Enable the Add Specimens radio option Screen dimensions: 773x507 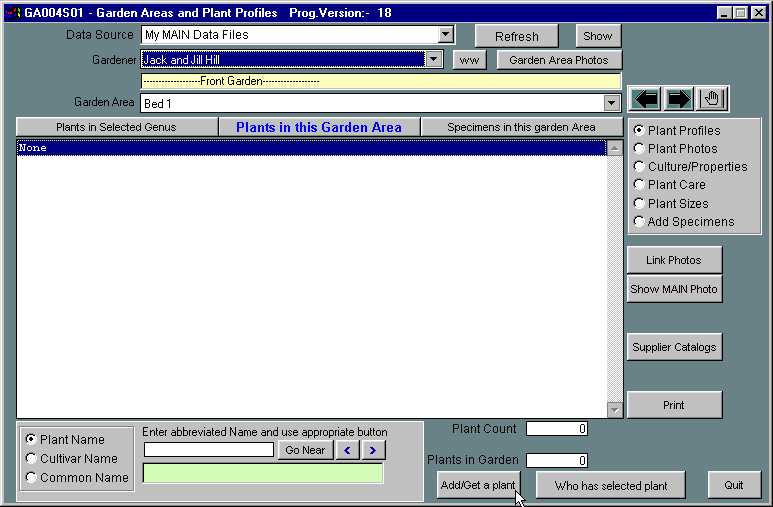[640, 222]
